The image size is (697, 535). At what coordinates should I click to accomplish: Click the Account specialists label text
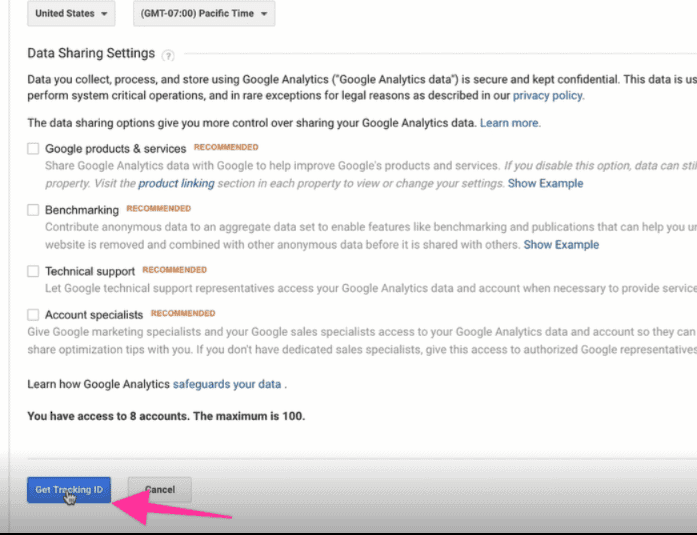94,315
